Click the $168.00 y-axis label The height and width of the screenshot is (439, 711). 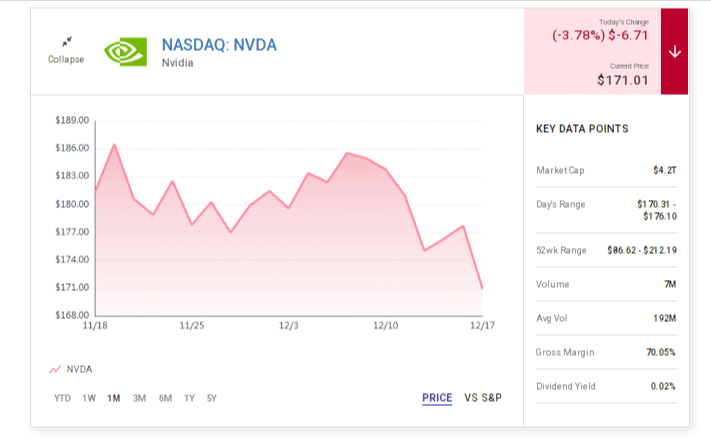(x=72, y=315)
